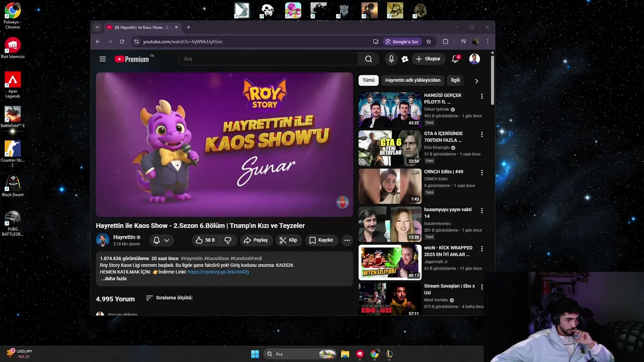Click the Hayrettin channel avatar

(103, 240)
